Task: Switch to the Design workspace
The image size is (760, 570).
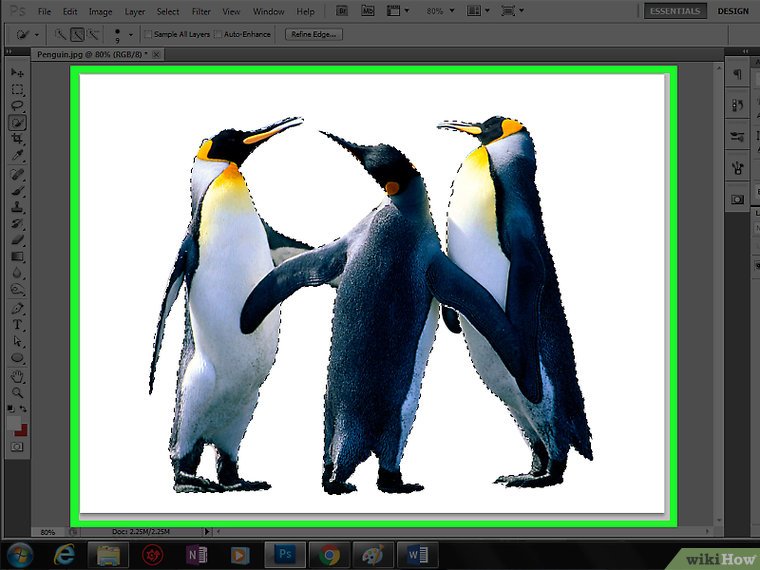Action: click(x=732, y=11)
